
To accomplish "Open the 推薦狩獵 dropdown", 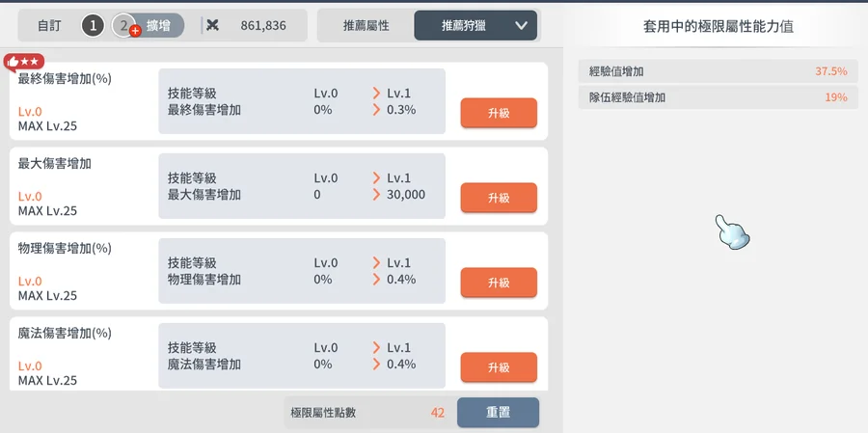I will (x=475, y=26).
